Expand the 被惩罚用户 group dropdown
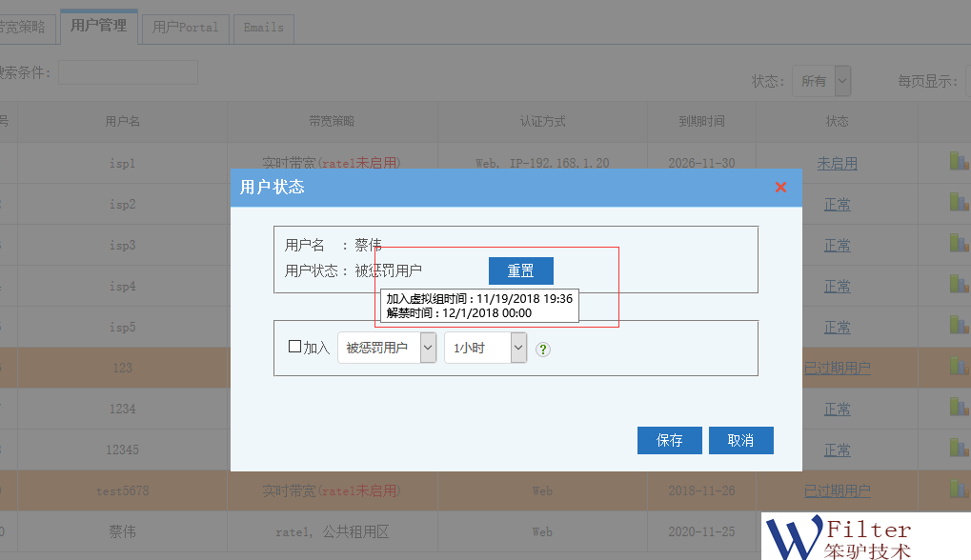The image size is (971, 560). click(387, 348)
